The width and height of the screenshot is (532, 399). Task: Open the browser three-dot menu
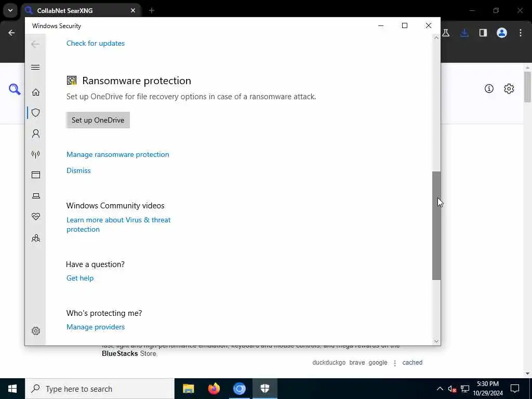(x=521, y=33)
